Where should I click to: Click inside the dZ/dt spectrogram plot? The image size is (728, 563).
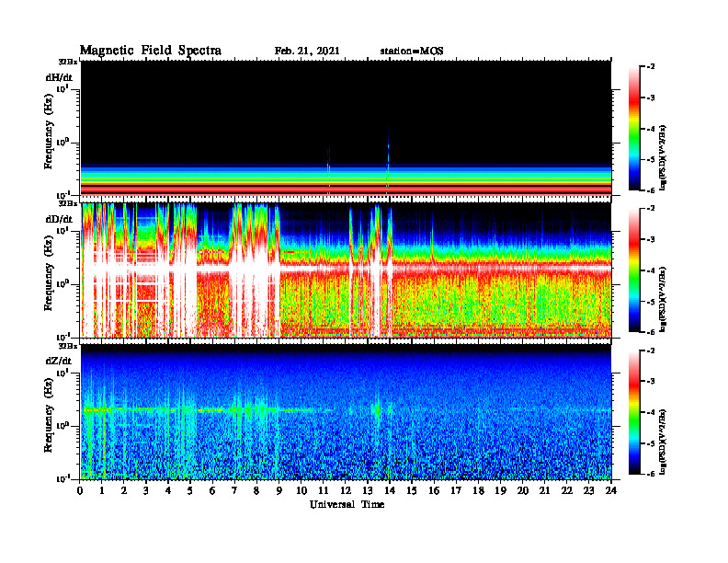click(x=346, y=412)
